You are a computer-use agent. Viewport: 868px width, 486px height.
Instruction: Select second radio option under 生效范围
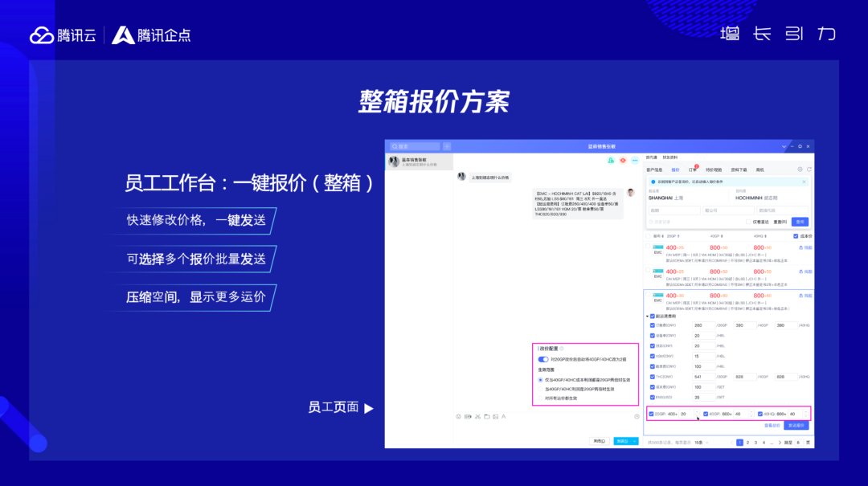(x=540, y=389)
